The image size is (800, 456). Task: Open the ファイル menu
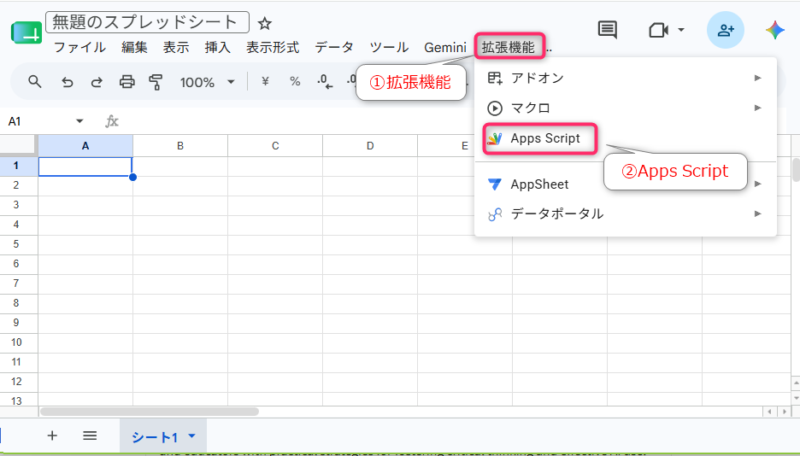(x=80, y=47)
